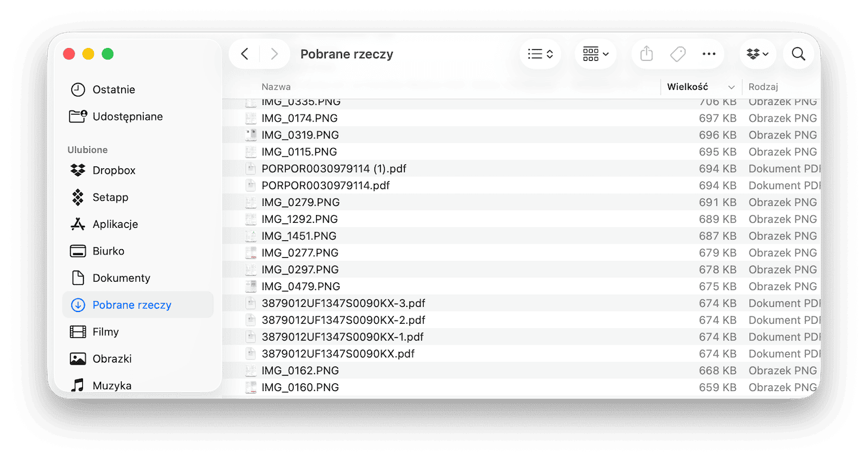Click the Muzyka note icon
The height and width of the screenshot is (461, 868).
pos(78,385)
